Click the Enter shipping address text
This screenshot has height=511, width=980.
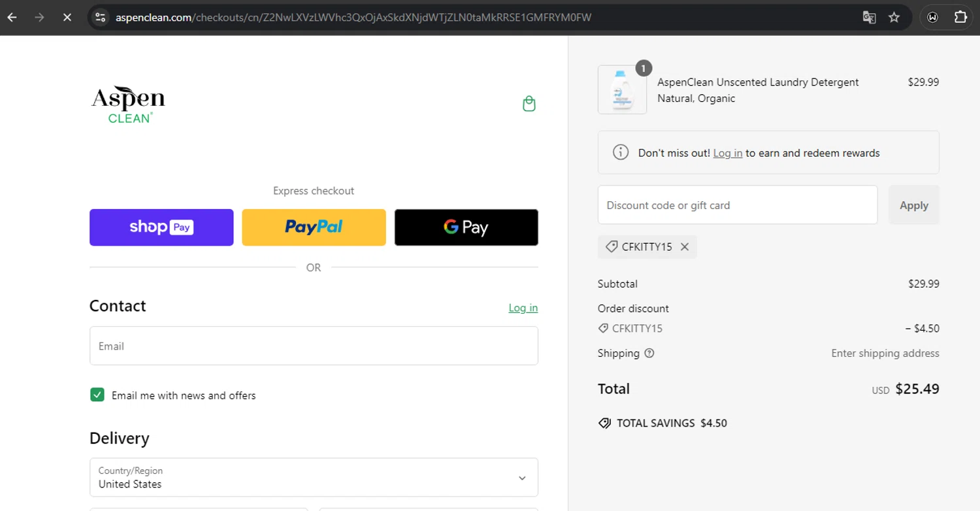click(x=885, y=354)
